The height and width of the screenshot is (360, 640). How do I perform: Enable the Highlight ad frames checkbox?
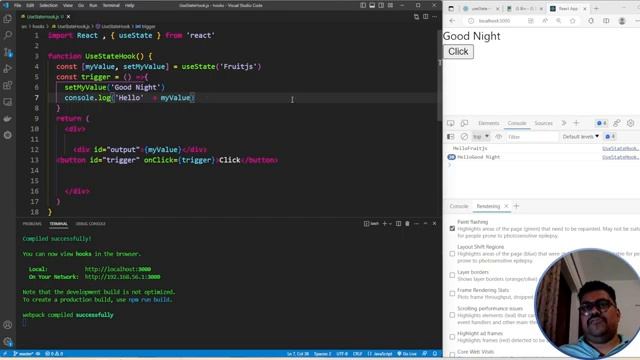click(x=452, y=337)
